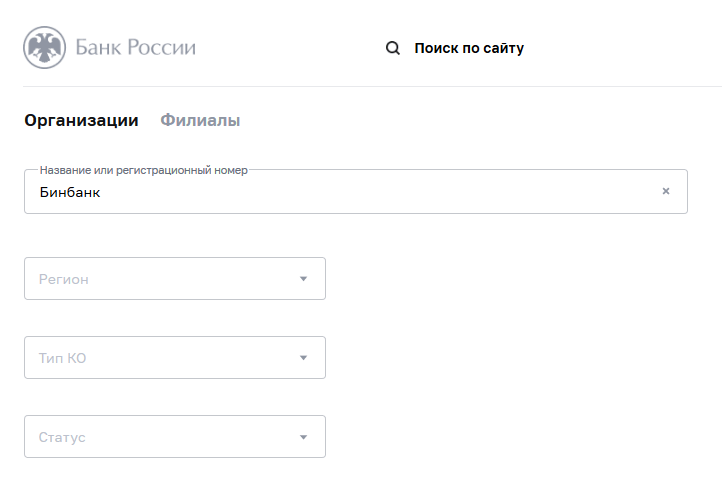Image resolution: width=722 pixels, height=483 pixels.
Task: Click the magnifying glass search icon
Action: point(393,48)
